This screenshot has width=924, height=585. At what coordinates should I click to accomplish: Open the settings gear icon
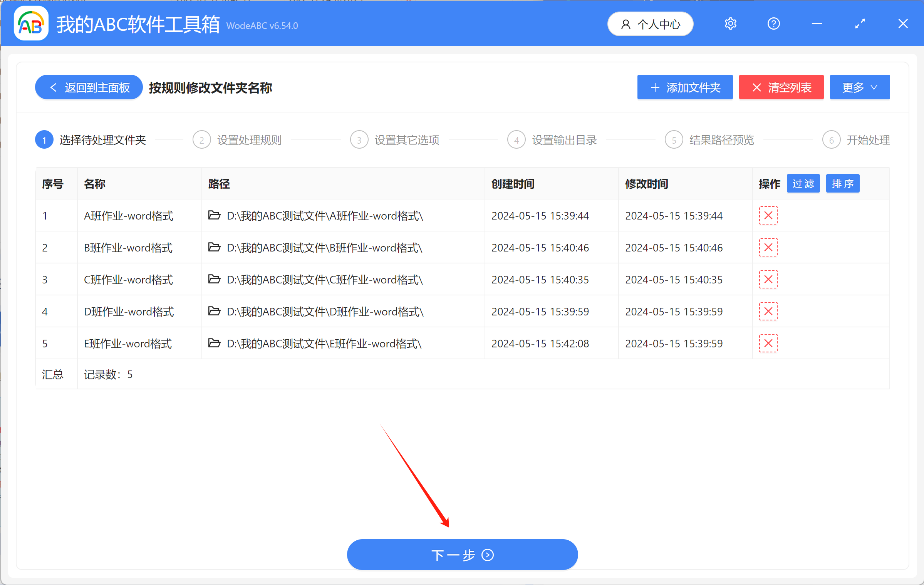730,23
